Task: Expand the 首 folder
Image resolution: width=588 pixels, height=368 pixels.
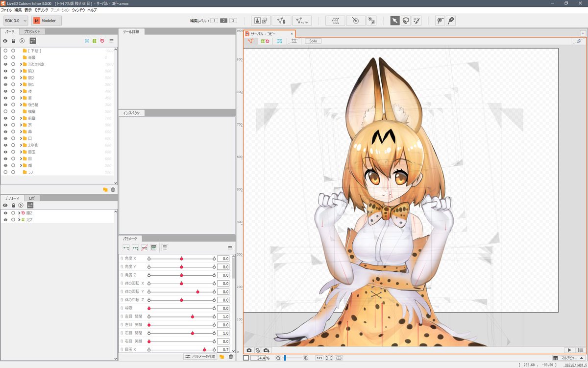Action: [21, 98]
